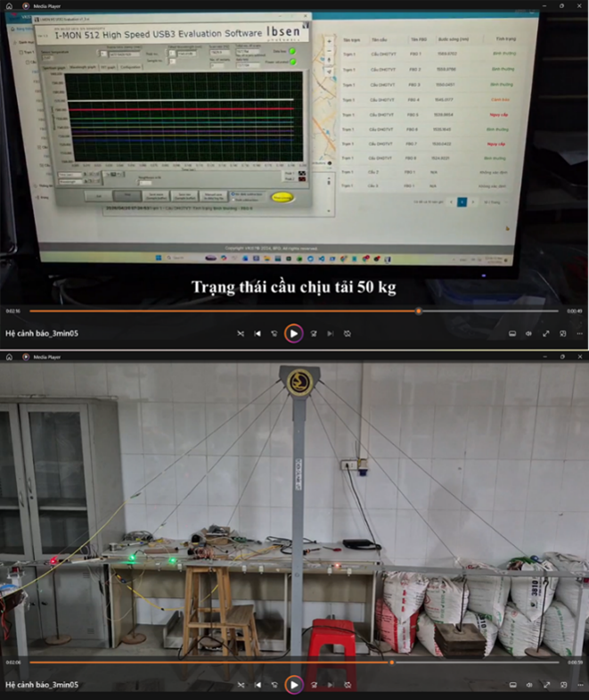Open volume control in the top player

[x=528, y=334]
